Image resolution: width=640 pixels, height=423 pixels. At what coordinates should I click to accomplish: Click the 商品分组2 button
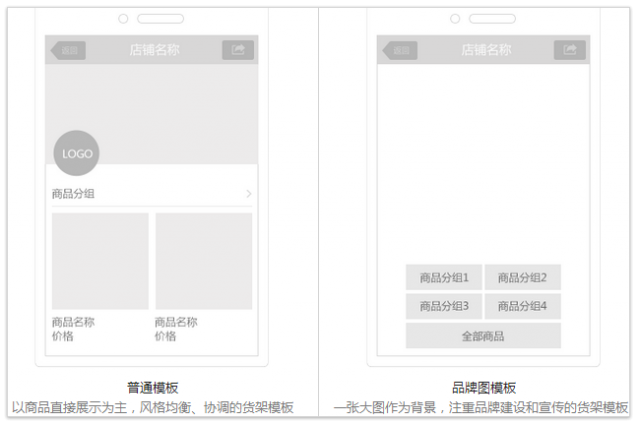tap(523, 278)
